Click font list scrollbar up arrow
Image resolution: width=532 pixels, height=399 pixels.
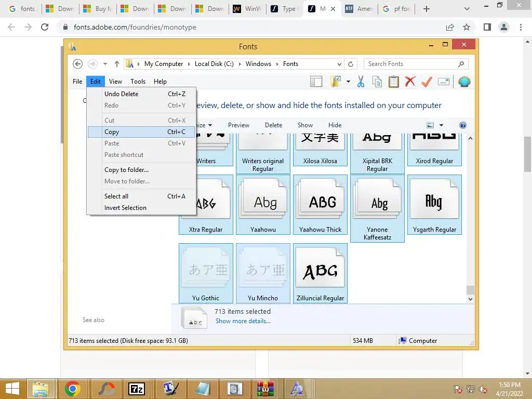(x=470, y=138)
